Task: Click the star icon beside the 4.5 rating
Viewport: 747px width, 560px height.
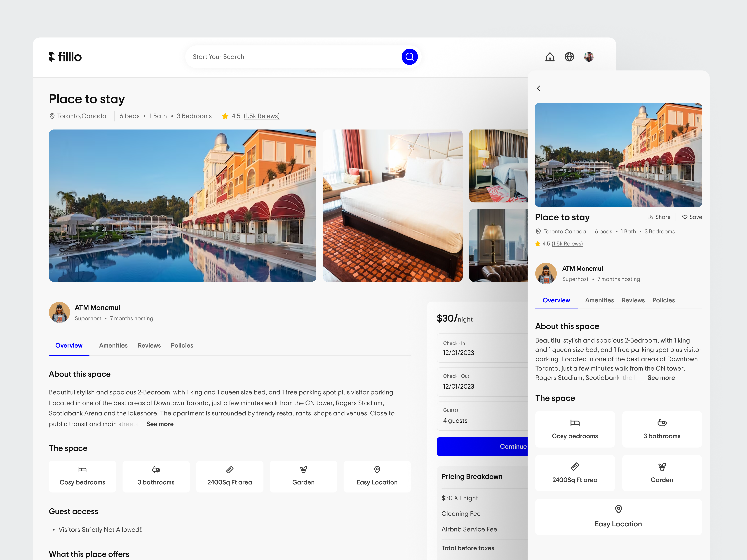Action: [x=225, y=116]
